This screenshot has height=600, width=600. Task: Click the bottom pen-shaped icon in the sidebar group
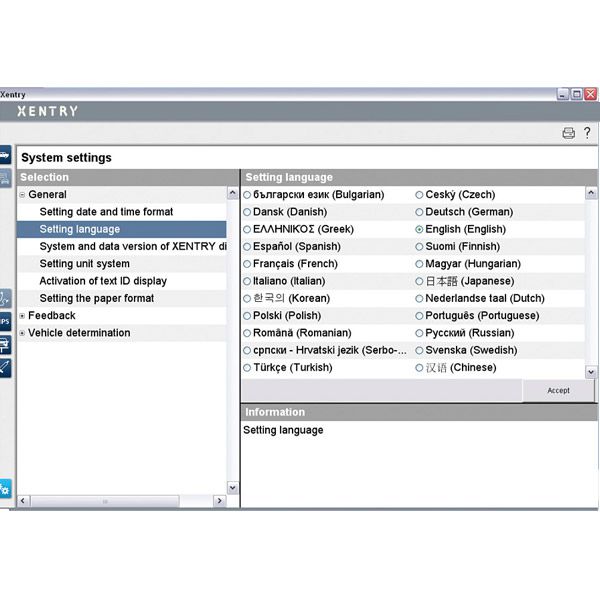tap(4, 368)
